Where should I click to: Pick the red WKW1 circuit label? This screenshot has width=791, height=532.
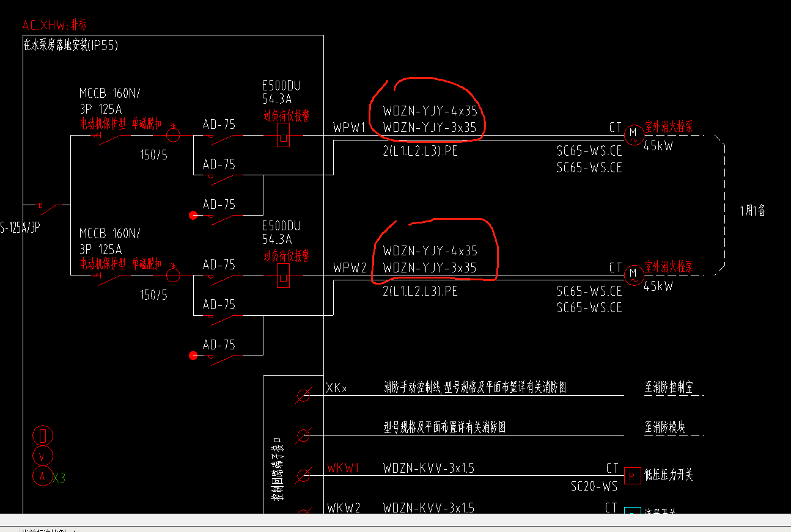click(343, 468)
